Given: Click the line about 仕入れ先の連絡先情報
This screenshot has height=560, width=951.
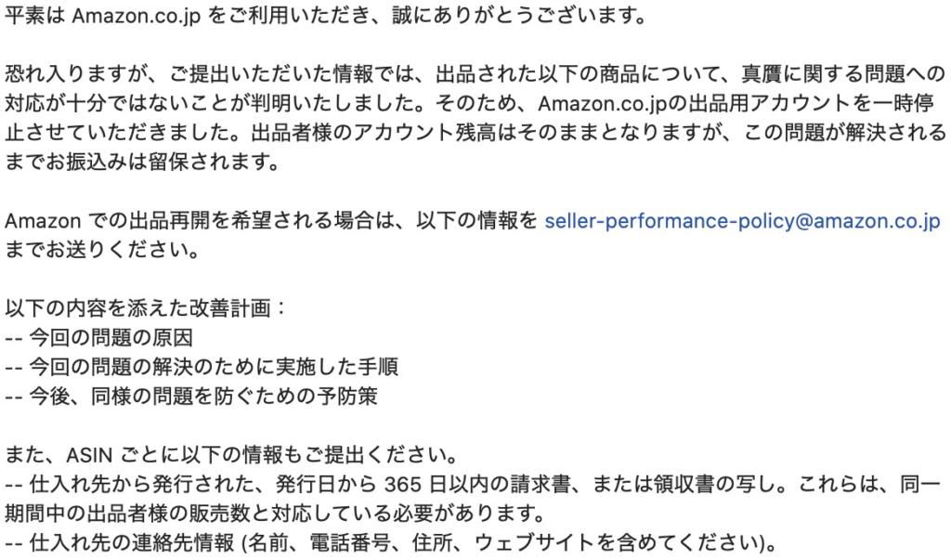Looking at the screenshot, I should 391,542.
